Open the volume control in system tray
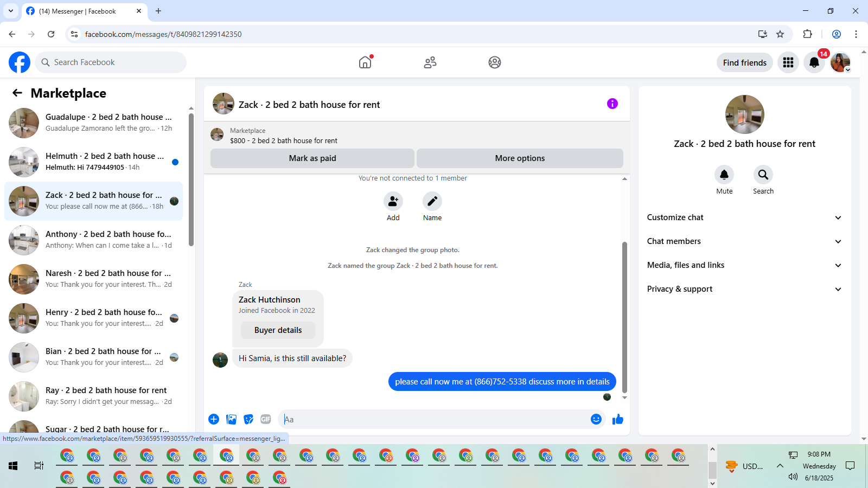Viewport: 868px width, 488px height. pyautogui.click(x=793, y=477)
